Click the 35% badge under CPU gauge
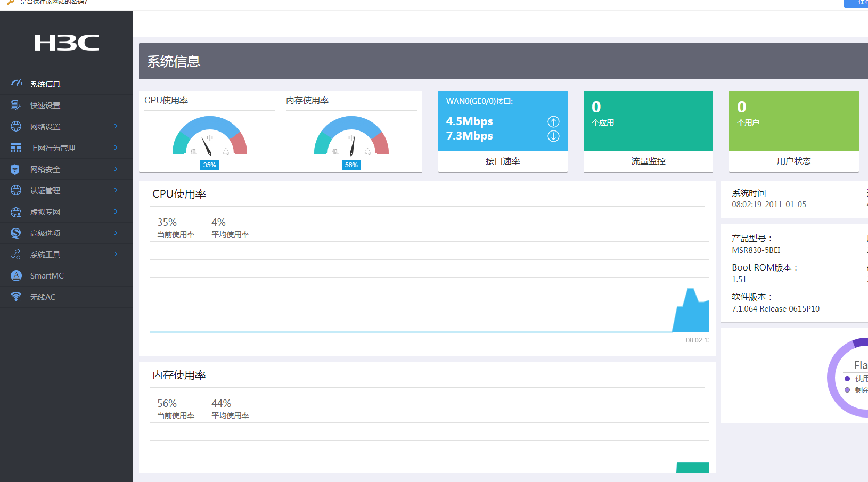The image size is (868, 482). click(210, 165)
